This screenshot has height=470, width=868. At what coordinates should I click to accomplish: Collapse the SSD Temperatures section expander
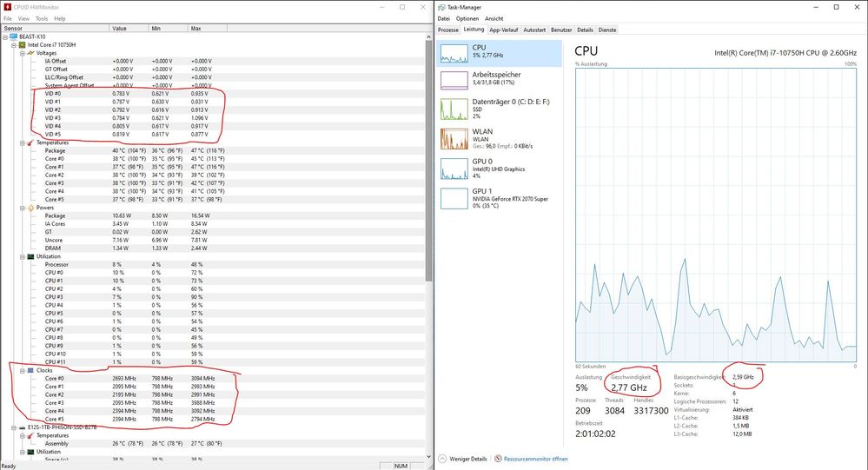(x=23, y=435)
